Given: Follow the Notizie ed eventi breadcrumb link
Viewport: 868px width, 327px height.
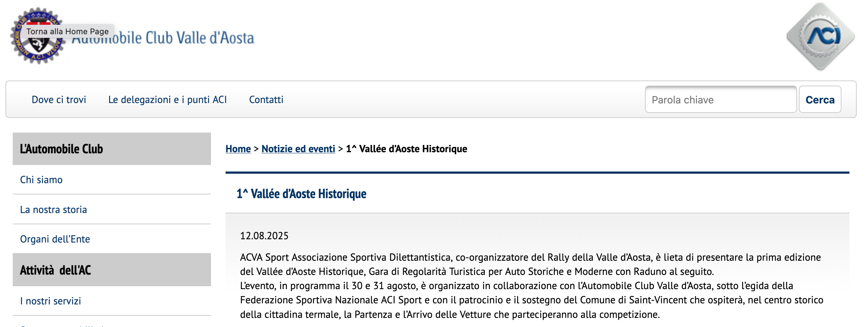Looking at the screenshot, I should [x=298, y=149].
